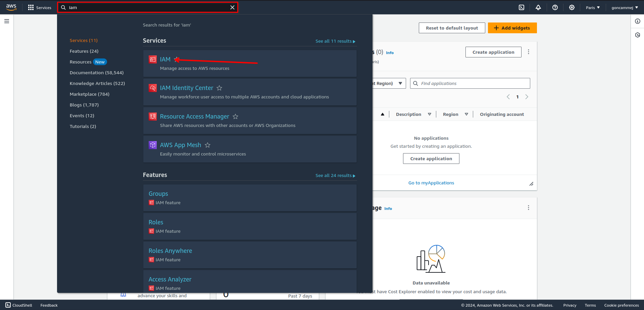Screen dimensions: 644x310
Task: Open the applications widget three-dot menu
Action: [x=529, y=52]
